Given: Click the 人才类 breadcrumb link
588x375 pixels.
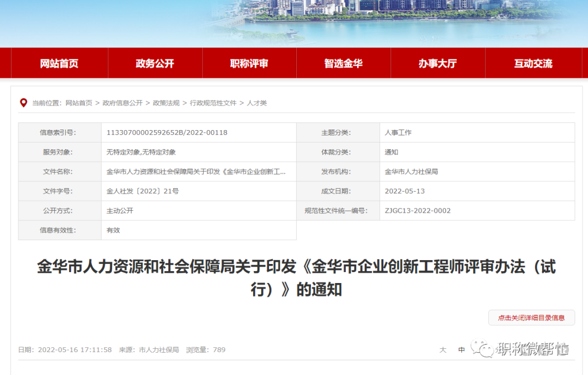Looking at the screenshot, I should [257, 103].
